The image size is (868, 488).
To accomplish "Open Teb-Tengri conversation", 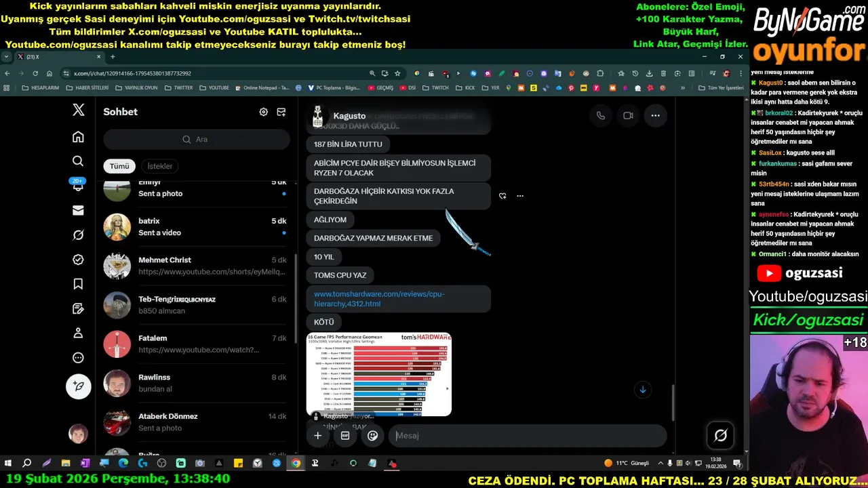I will point(196,305).
